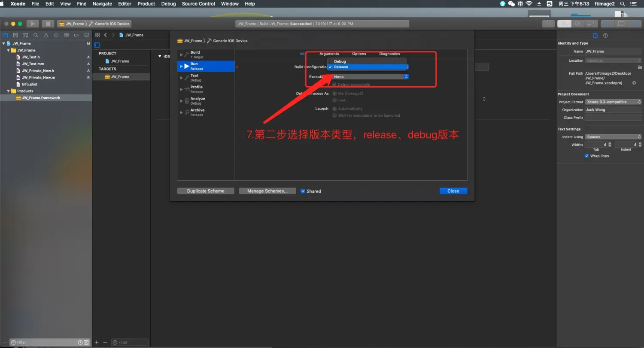
Task: Choose location folder icon in inspector
Action: tap(640, 67)
